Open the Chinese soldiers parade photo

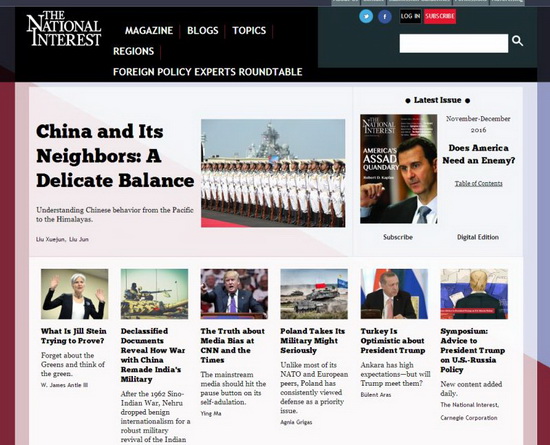(273, 173)
